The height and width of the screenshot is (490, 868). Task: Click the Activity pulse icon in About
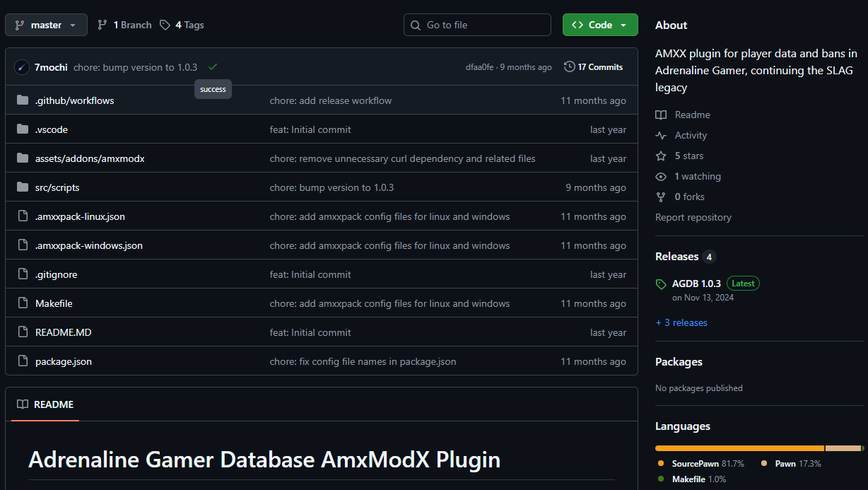[661, 135]
